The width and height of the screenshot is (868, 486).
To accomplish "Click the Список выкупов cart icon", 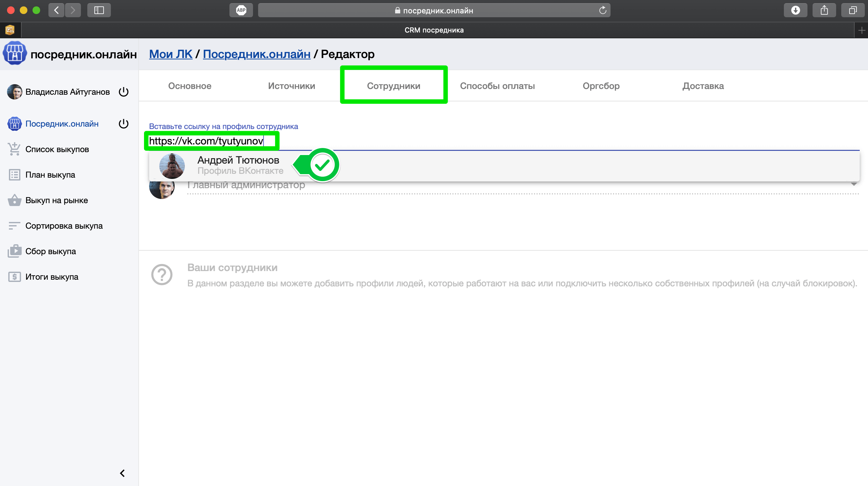I will [14, 149].
